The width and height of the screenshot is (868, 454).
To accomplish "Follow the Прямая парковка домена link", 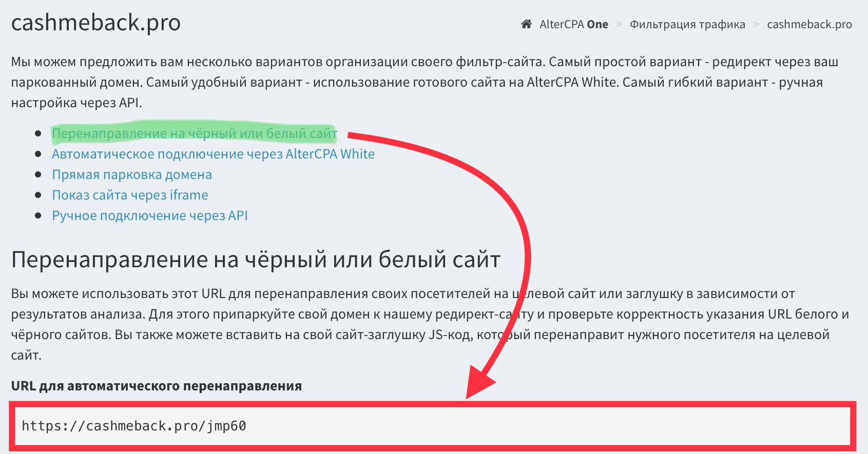I will point(132,174).
